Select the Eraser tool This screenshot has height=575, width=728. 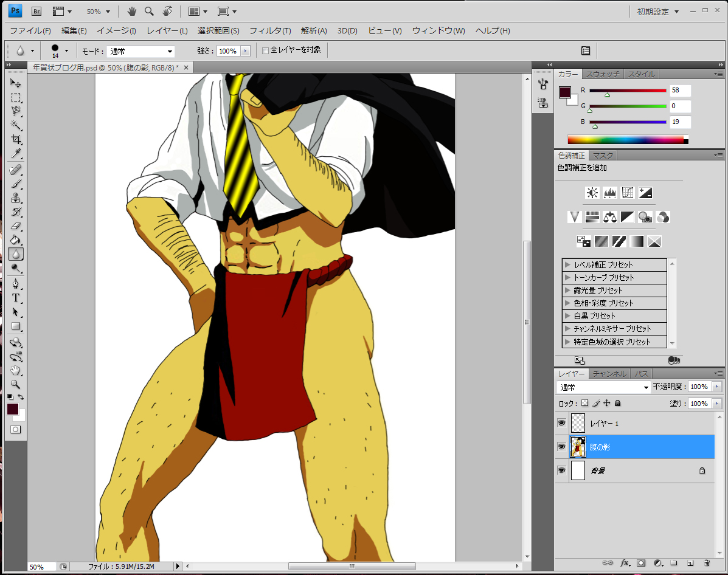[x=16, y=226]
